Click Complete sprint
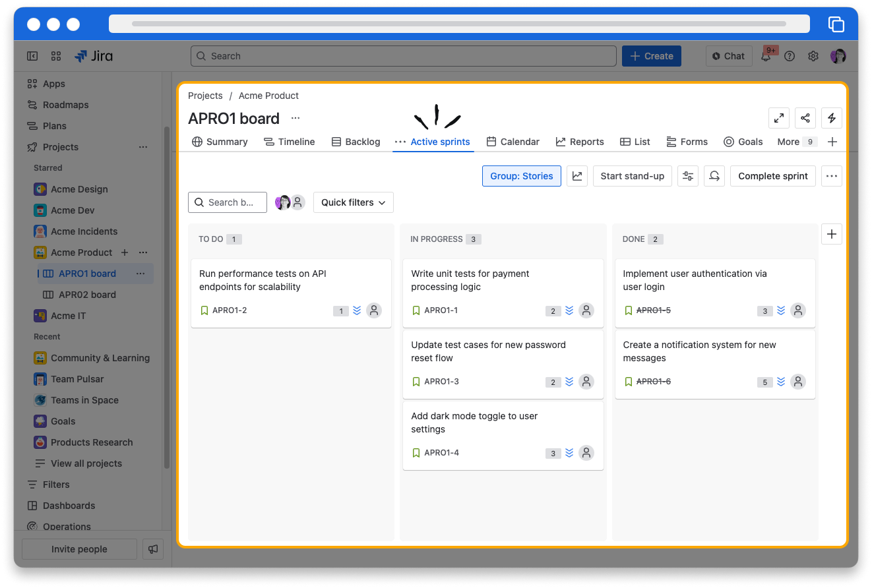This screenshot has height=588, width=872. pos(773,176)
